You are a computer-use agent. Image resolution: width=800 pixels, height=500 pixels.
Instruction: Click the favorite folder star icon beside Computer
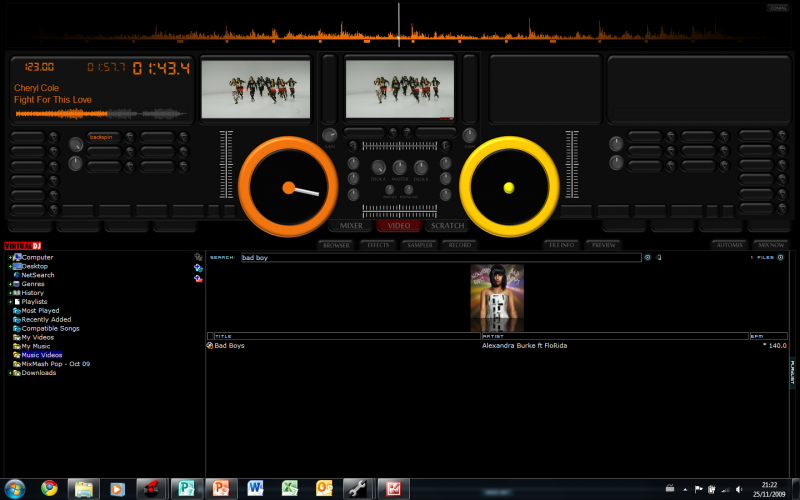[x=198, y=257]
